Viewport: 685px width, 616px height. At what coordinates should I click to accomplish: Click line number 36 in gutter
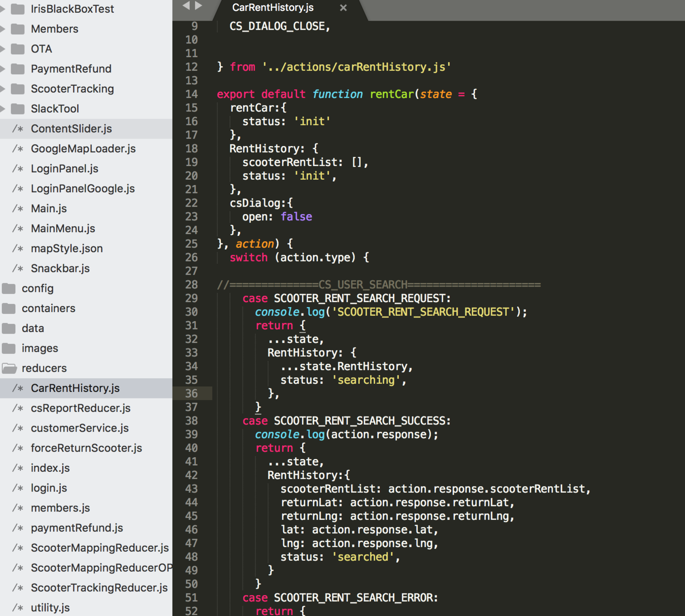click(192, 393)
